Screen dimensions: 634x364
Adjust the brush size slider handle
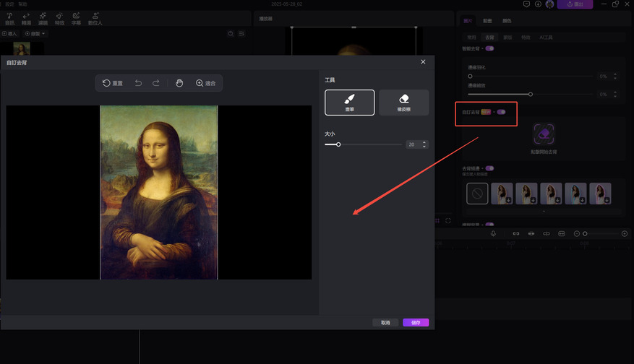click(x=338, y=144)
